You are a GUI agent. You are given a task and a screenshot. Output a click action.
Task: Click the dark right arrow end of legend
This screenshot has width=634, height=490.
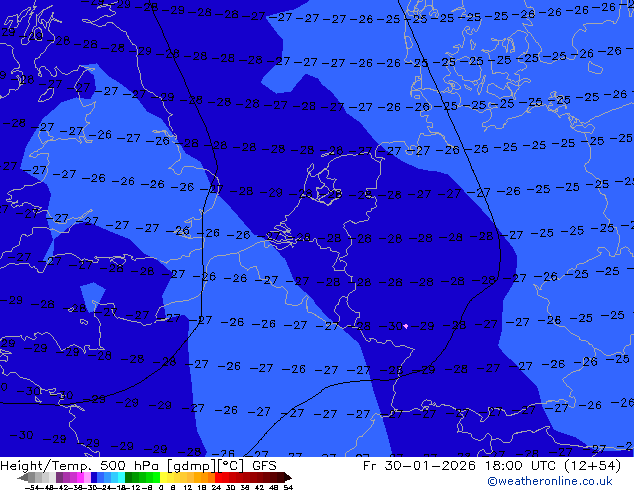click(287, 477)
